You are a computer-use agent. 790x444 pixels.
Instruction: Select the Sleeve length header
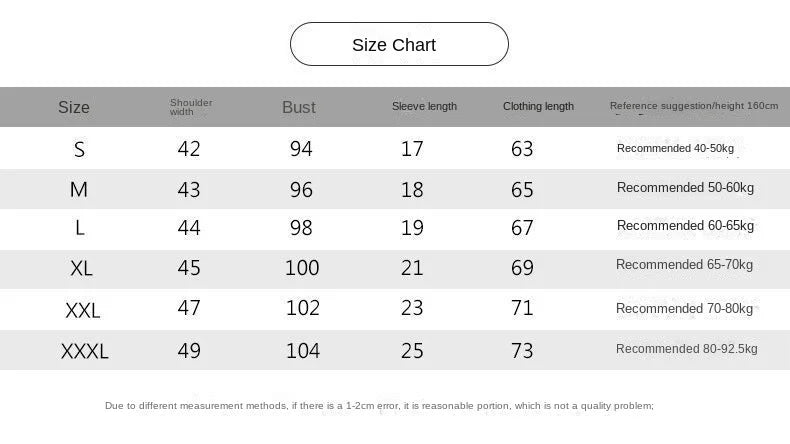424,106
